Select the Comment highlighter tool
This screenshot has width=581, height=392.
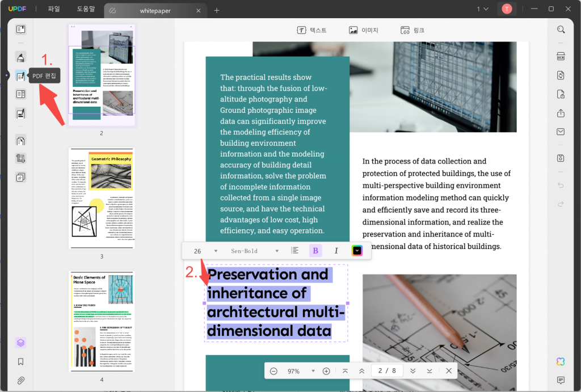pos(20,57)
